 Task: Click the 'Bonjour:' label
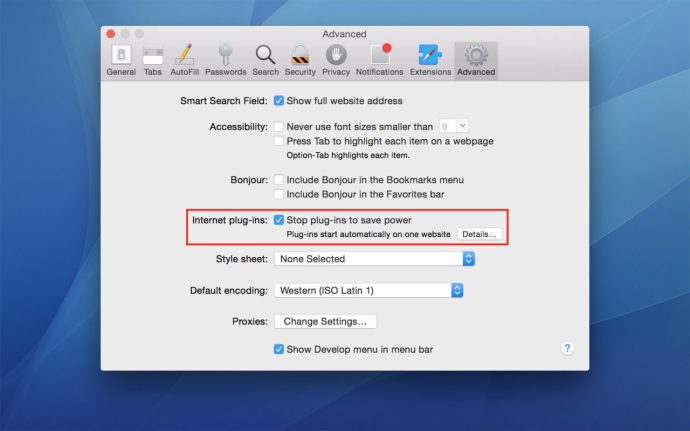pyautogui.click(x=249, y=180)
